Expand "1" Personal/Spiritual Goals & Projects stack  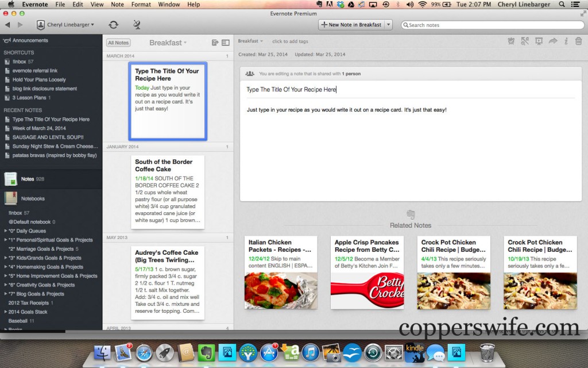pos(6,240)
